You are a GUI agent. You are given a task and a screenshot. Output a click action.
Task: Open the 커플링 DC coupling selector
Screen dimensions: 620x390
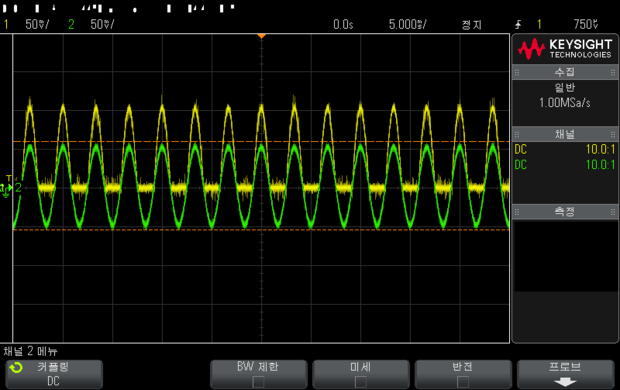(54, 374)
